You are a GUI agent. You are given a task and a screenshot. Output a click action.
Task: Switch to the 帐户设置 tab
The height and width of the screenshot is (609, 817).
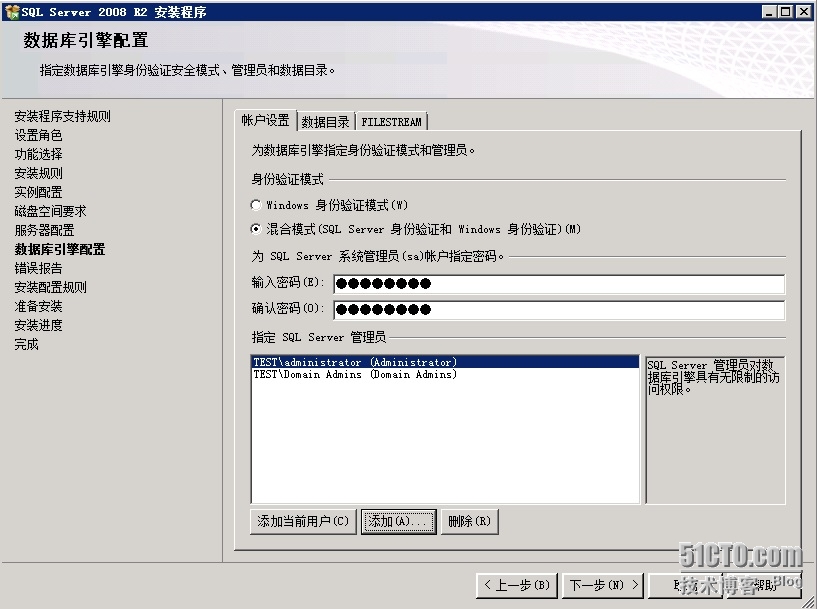tap(266, 120)
